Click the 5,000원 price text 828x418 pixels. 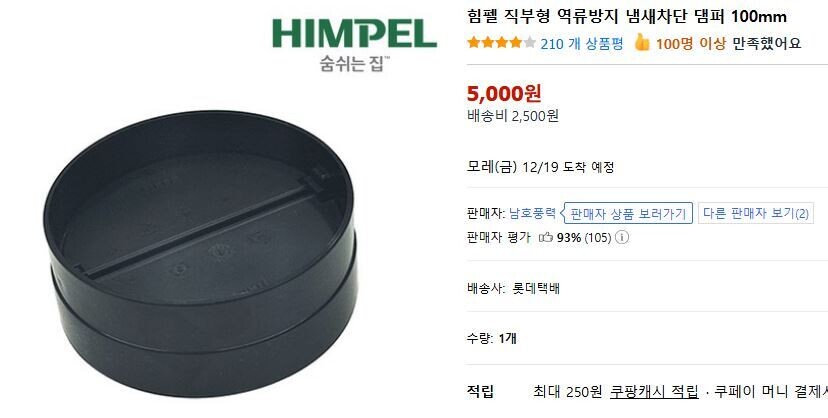coord(504,93)
